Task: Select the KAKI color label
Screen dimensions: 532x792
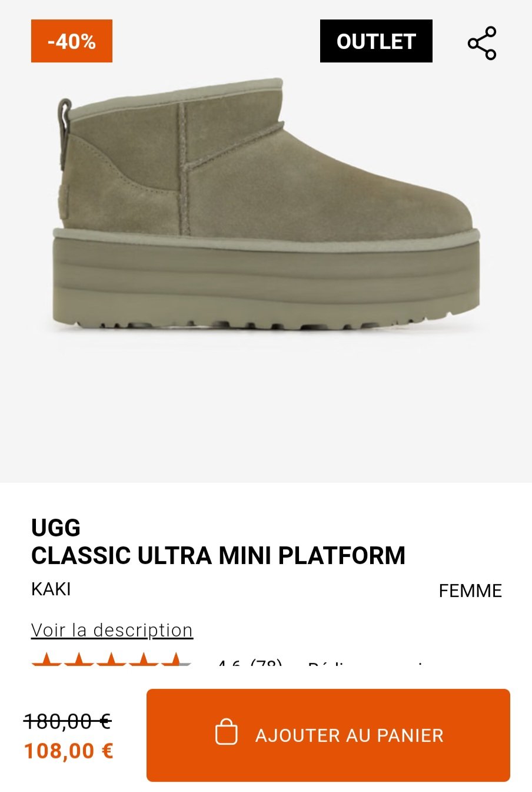Action: (51, 589)
